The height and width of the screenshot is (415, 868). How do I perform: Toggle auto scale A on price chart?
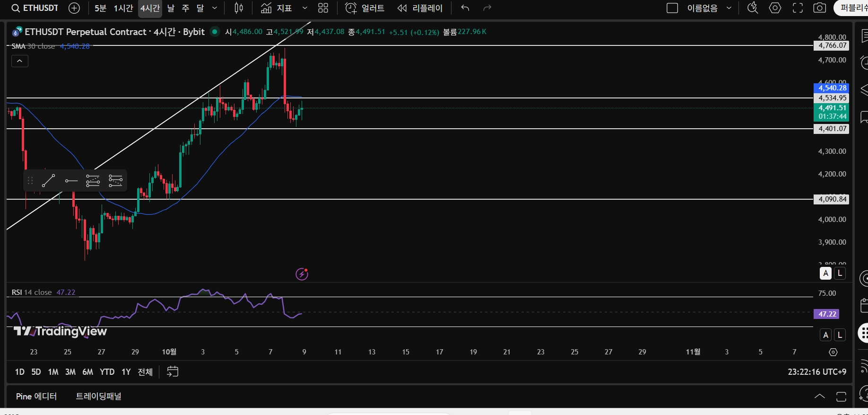pos(825,273)
